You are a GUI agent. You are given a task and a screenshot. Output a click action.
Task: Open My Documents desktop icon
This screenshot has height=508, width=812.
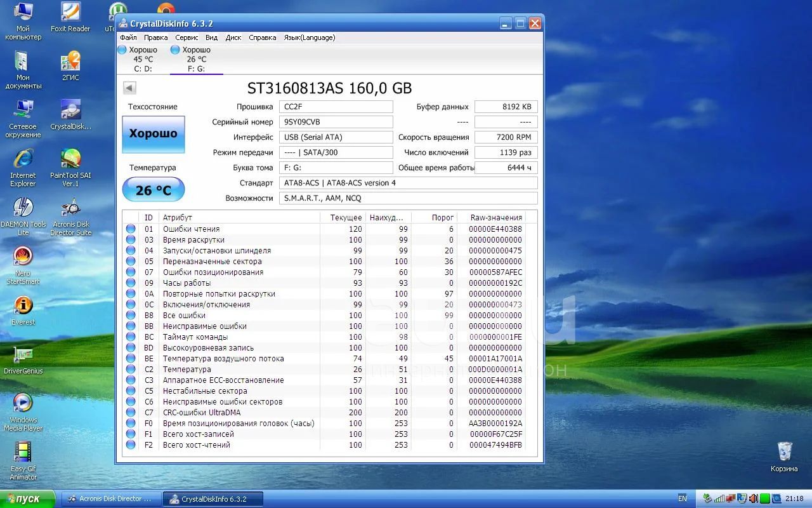(x=23, y=70)
